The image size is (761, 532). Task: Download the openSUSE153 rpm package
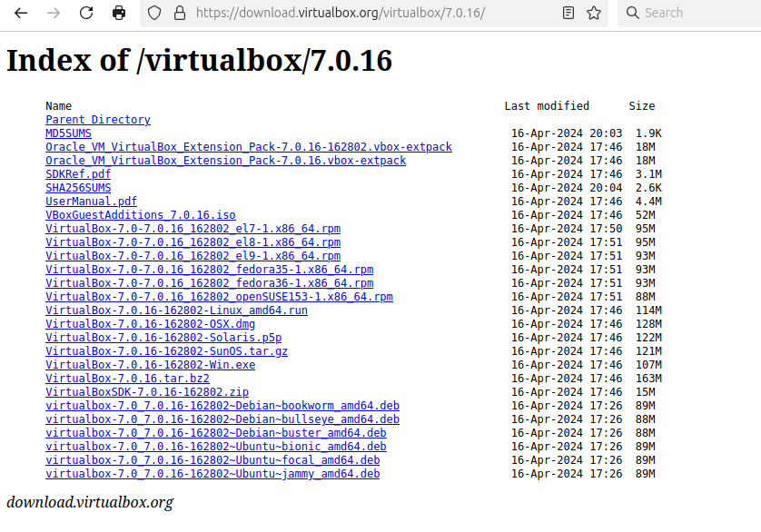220,296
